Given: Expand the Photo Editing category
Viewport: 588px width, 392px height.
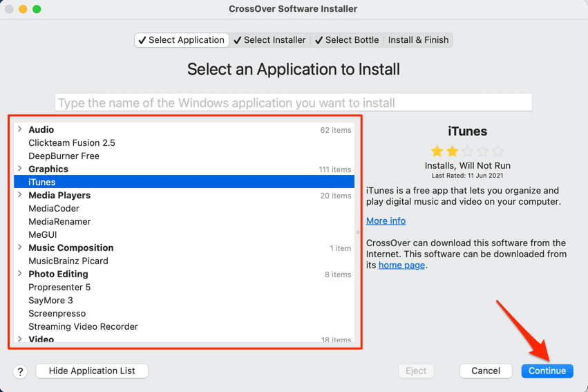Looking at the screenshot, I should 20,274.
